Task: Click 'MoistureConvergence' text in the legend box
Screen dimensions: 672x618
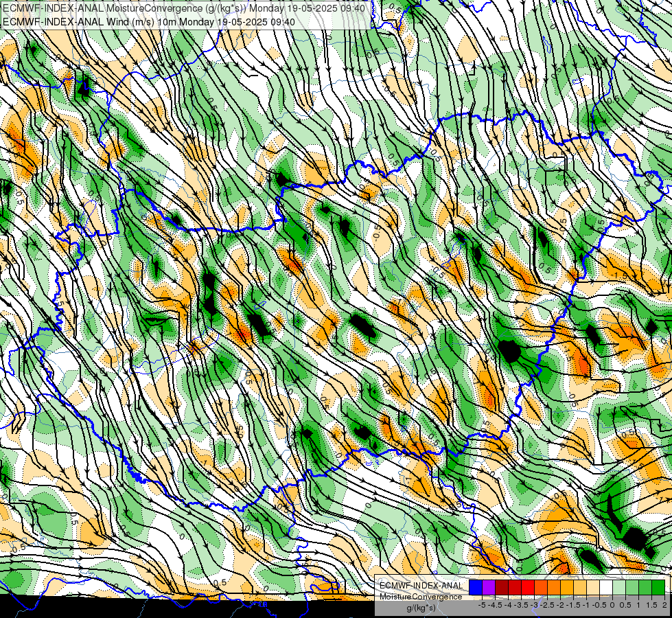Action: click(421, 597)
